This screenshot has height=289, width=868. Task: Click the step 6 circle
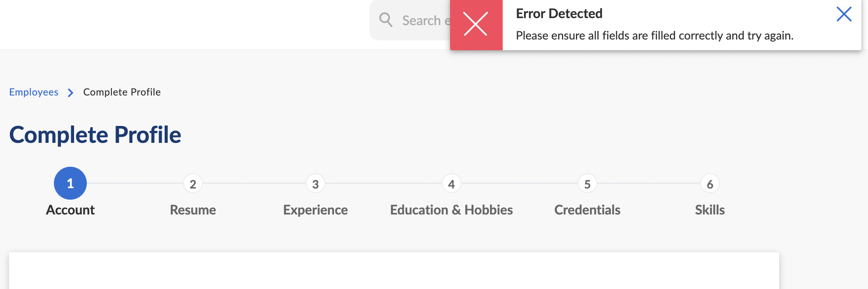click(710, 184)
